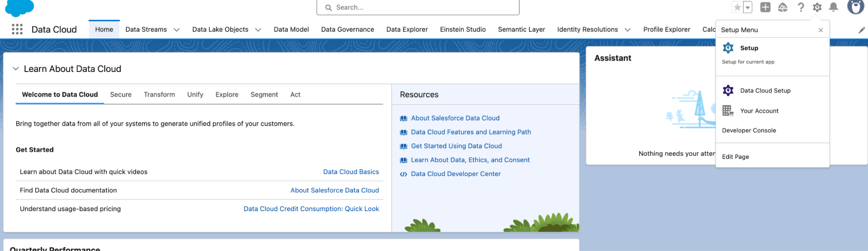Open the Help question mark icon
The image size is (868, 251).
point(801,7)
